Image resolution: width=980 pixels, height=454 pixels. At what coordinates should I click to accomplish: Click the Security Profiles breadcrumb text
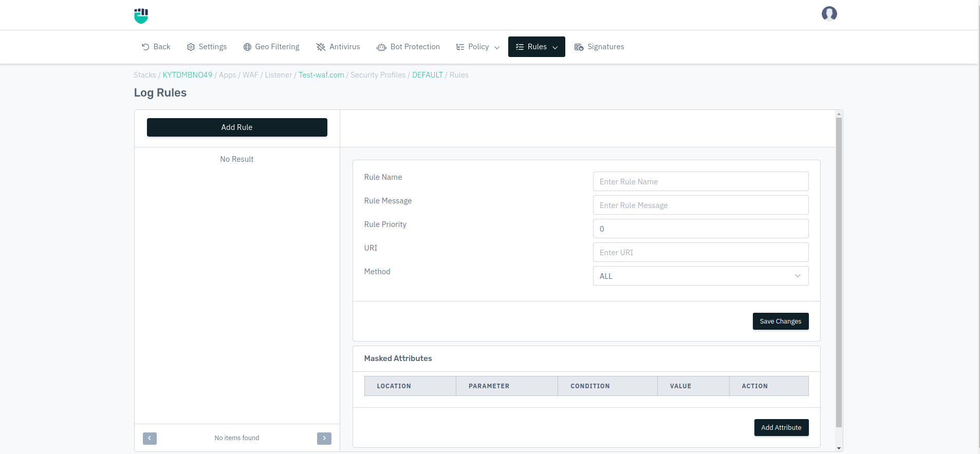click(x=378, y=75)
